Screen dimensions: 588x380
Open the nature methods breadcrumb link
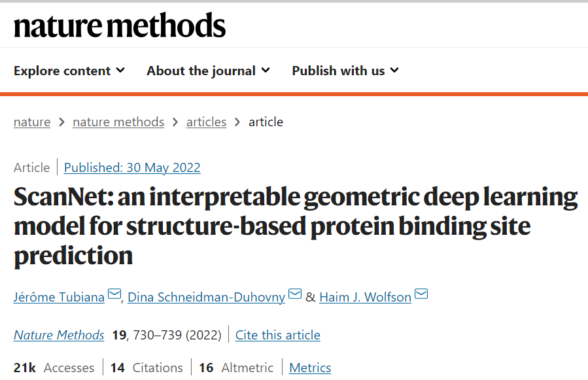click(x=118, y=122)
